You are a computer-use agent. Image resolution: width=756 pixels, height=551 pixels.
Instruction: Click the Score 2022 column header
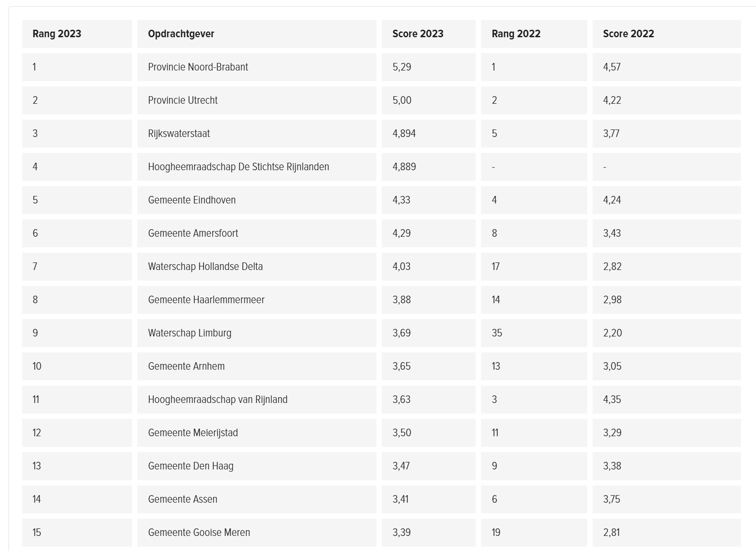(628, 34)
